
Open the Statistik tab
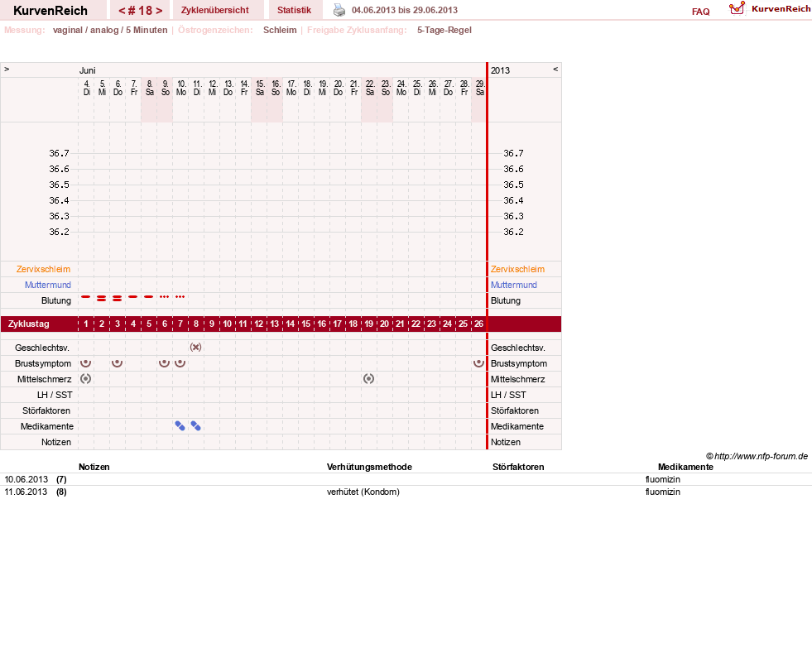coord(294,10)
